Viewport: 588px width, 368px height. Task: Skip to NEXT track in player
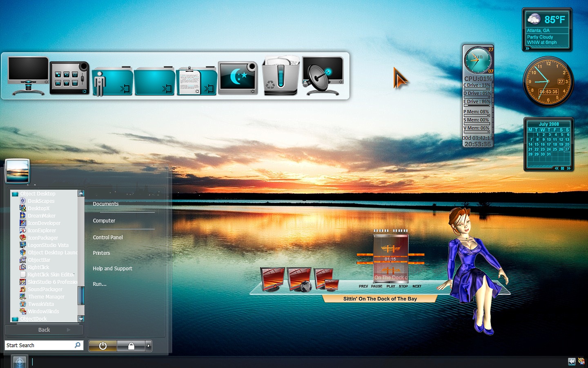(x=417, y=286)
